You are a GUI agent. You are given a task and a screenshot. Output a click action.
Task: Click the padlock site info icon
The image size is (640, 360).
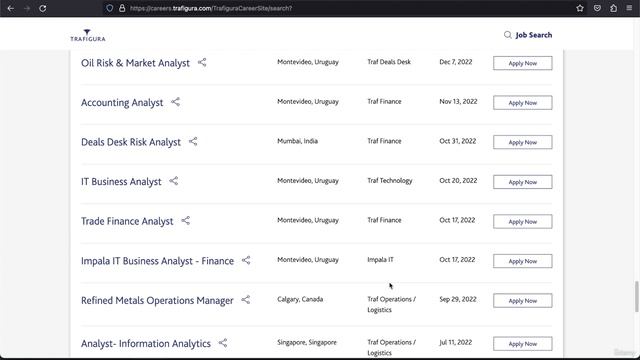(122, 8)
